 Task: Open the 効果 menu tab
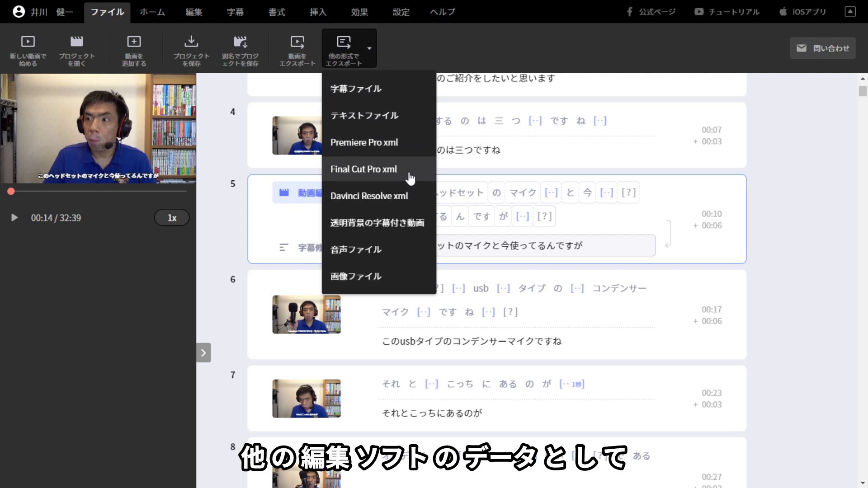pyautogui.click(x=360, y=12)
